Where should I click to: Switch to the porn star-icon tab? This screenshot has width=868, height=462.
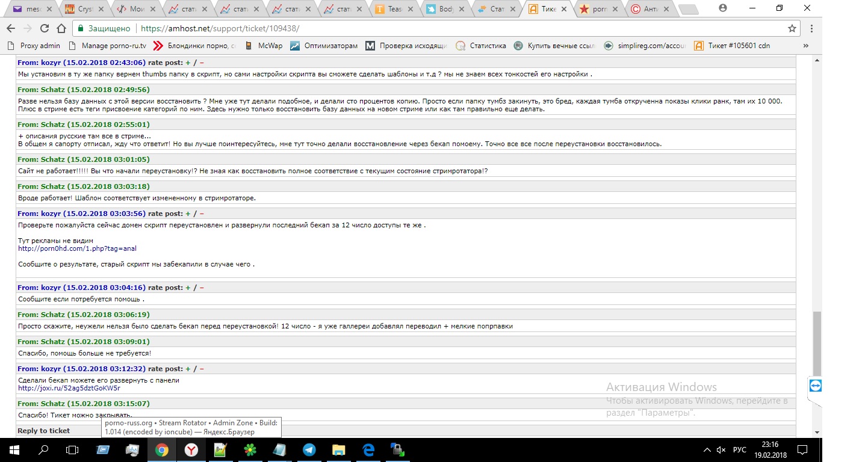tap(600, 9)
